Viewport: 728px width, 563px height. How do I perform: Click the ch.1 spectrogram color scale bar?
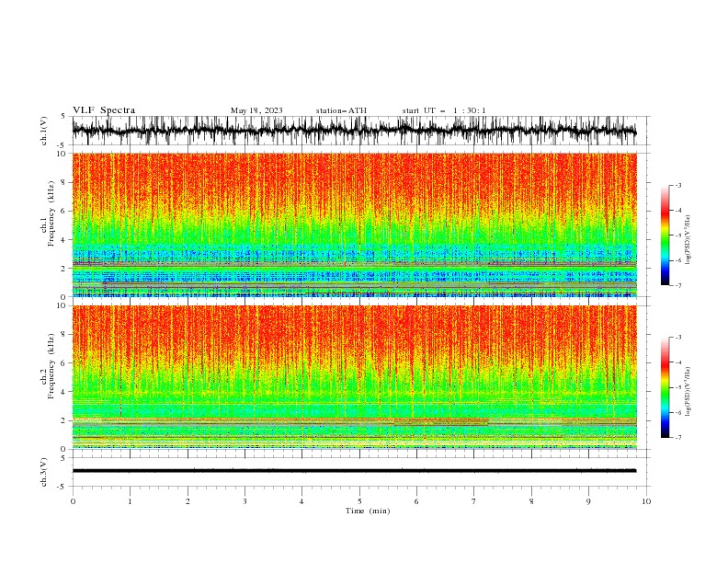click(665, 235)
